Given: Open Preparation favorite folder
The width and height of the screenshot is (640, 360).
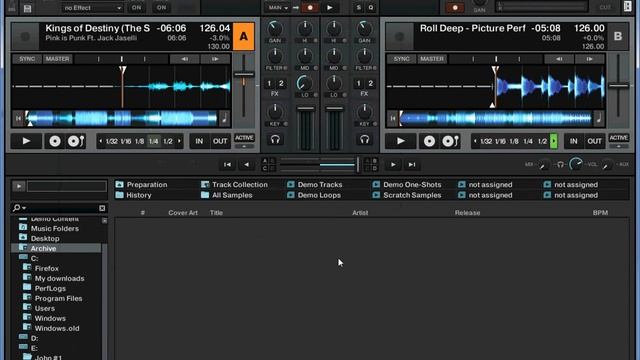Looking at the screenshot, I should click(142, 184).
